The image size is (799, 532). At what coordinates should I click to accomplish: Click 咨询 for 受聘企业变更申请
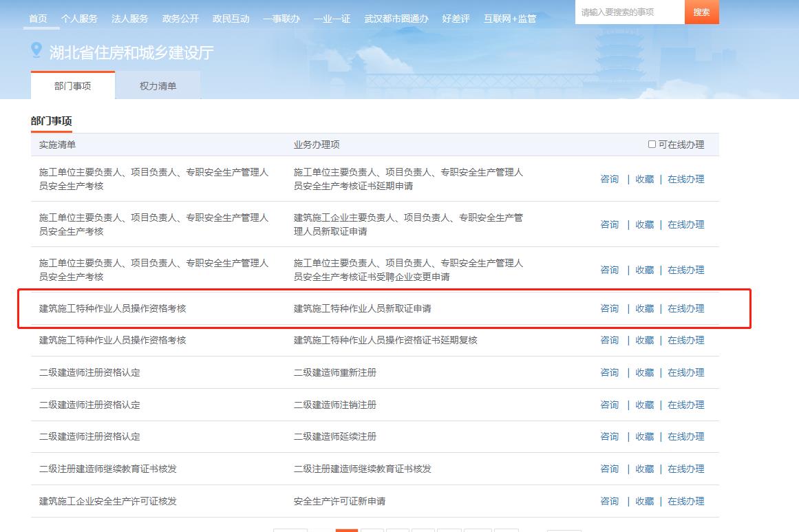(x=610, y=270)
